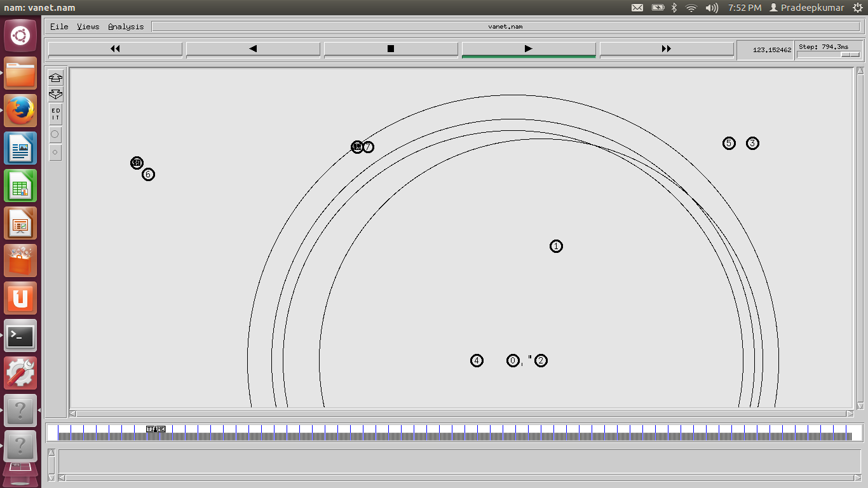Image resolution: width=868 pixels, height=488 pixels.
Task: Select node 5 in the topology
Action: point(729,143)
